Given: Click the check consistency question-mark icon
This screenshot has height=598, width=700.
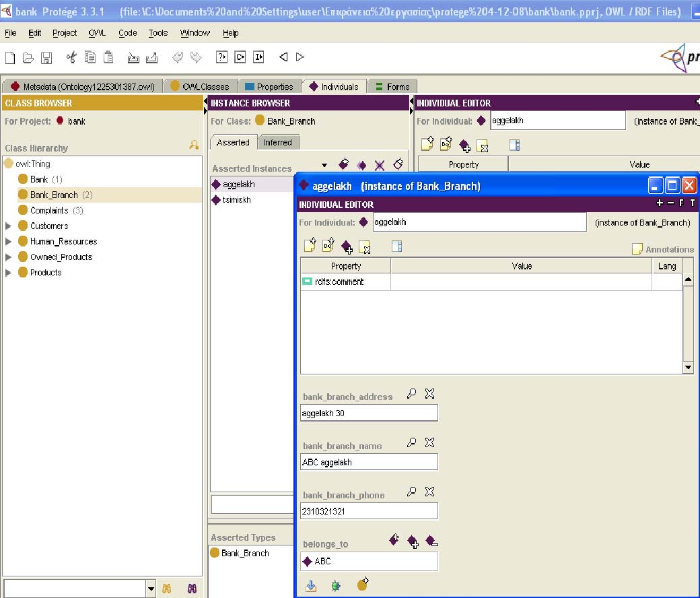Looking at the screenshot, I should 222,57.
